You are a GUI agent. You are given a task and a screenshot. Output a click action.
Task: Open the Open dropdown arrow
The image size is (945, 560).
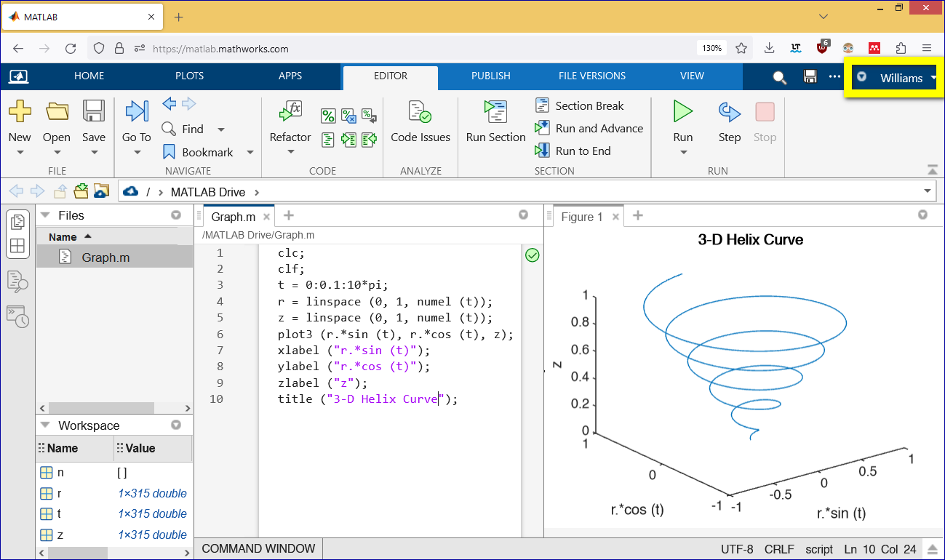(x=57, y=153)
